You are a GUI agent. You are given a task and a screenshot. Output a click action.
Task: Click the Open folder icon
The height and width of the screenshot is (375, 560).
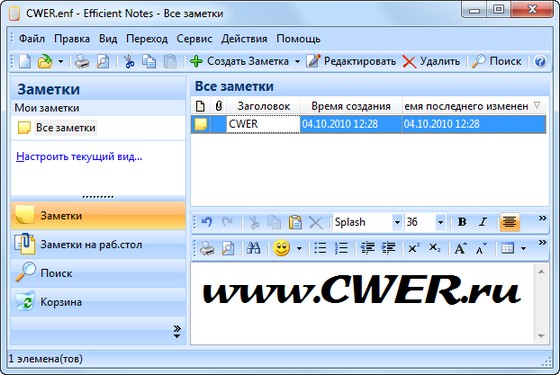pos(45,61)
